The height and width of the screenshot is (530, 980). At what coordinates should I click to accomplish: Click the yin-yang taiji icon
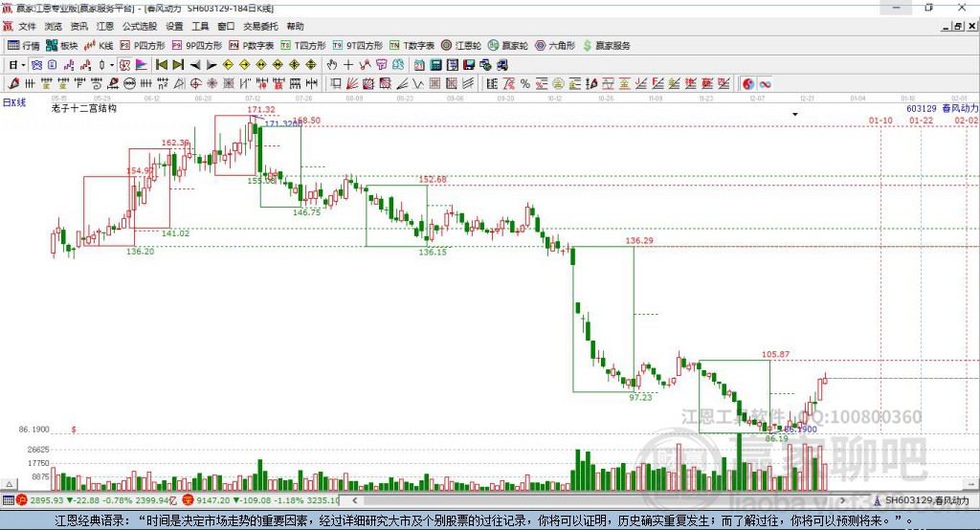[x=748, y=84]
